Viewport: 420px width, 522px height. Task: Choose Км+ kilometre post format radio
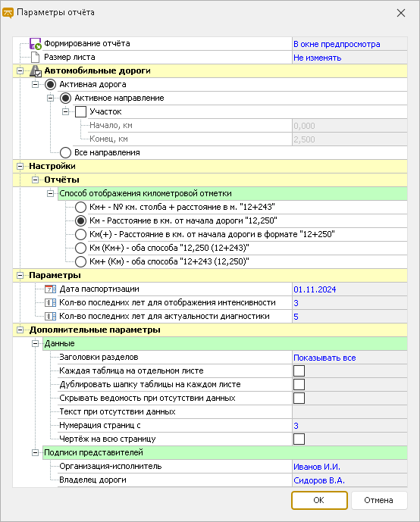click(80, 207)
